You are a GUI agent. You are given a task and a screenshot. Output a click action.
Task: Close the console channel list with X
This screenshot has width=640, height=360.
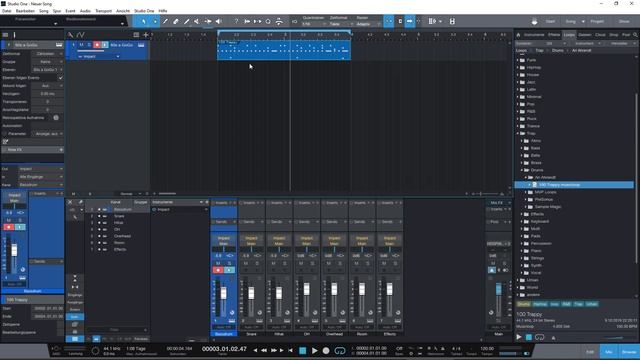pos(70,202)
